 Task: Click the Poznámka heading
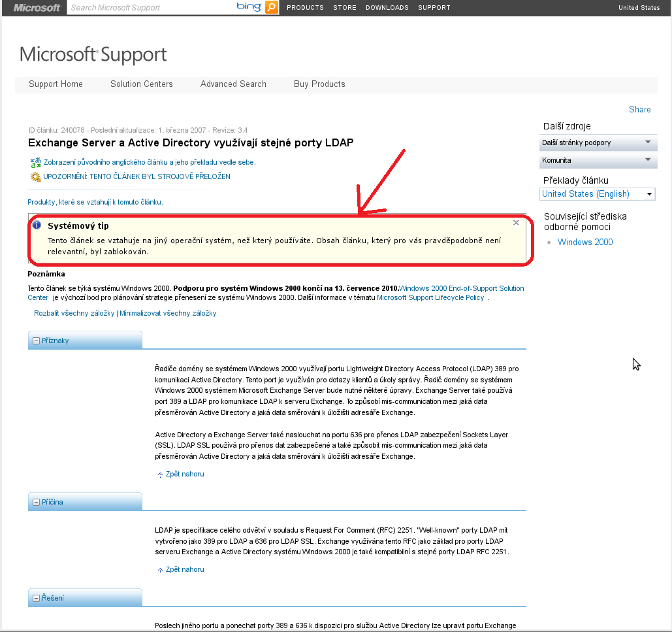click(x=46, y=274)
